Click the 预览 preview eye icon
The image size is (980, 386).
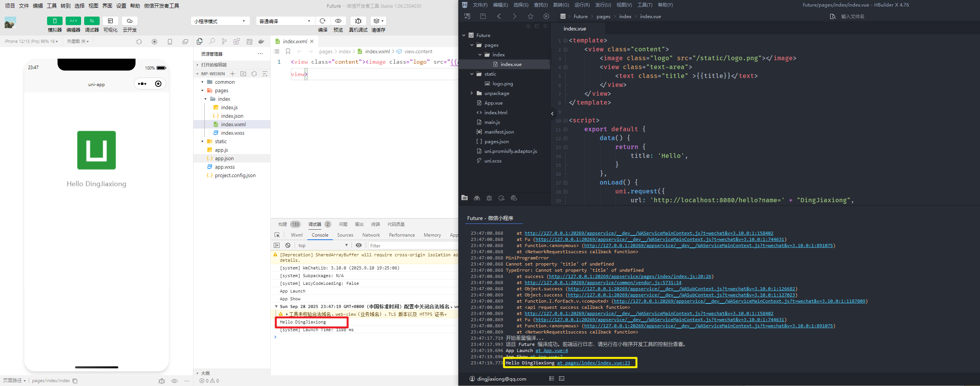[x=338, y=21]
